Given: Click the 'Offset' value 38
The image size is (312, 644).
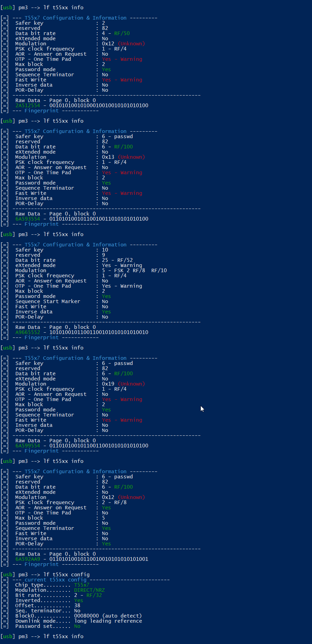Looking at the screenshot, I should (77, 606).
